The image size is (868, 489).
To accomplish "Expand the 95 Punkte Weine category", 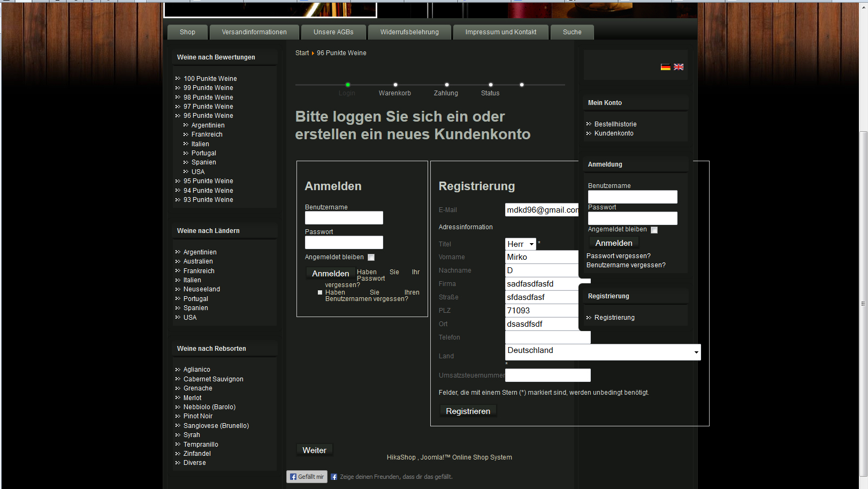I will (208, 181).
